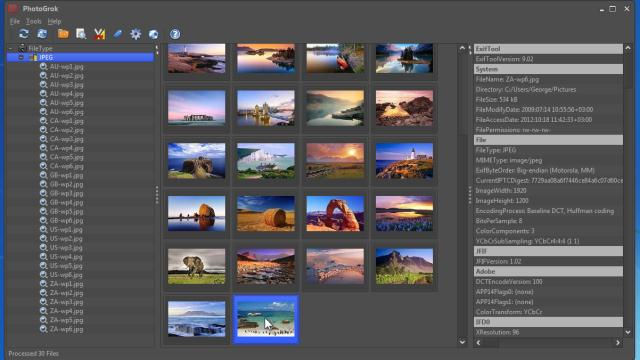640x360 pixels.
Task: Open the Help menu
Action: tap(54, 21)
